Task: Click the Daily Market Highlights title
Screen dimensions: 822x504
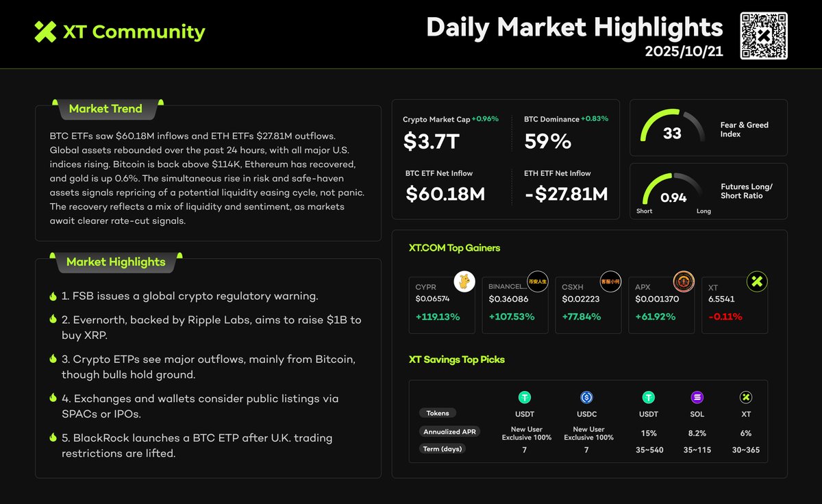Action: 575,27
